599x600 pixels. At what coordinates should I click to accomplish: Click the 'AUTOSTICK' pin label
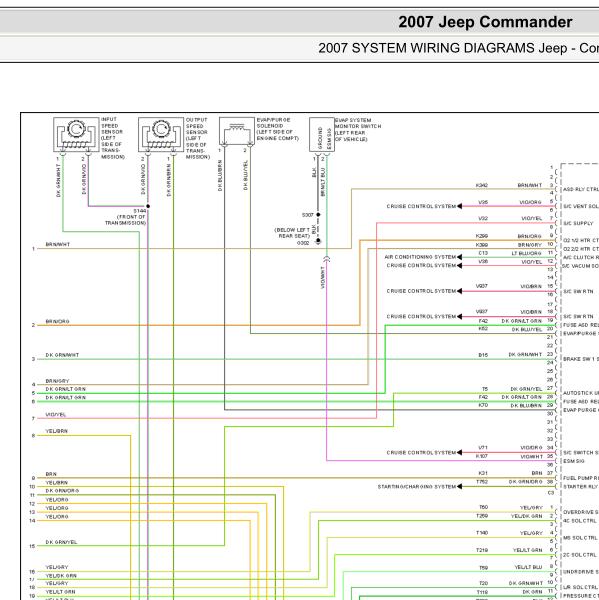(581, 393)
